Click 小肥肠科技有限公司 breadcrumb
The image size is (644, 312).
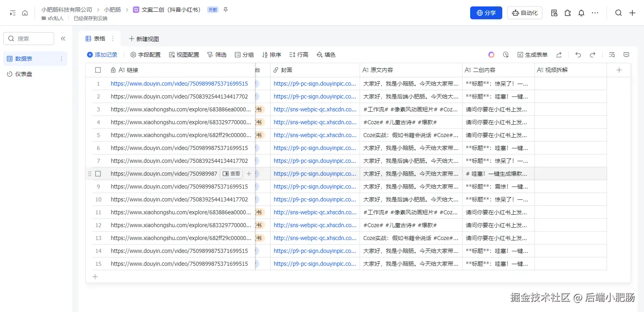pos(67,10)
